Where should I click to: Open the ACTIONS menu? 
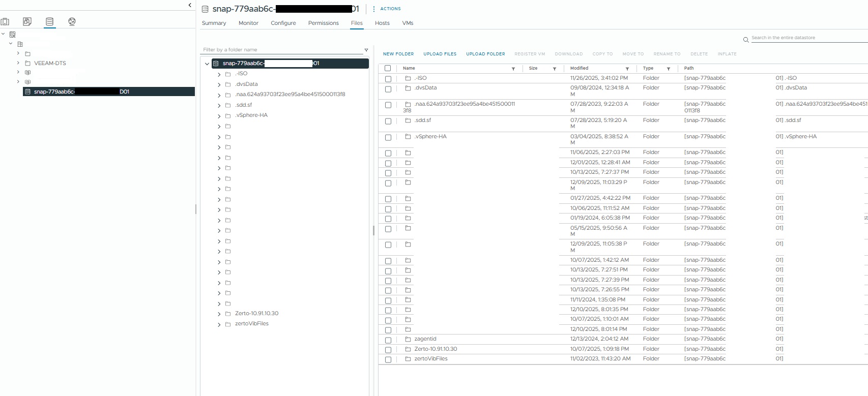point(387,9)
